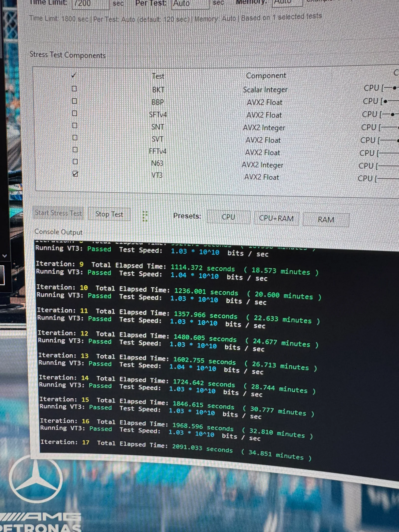Click the 1114.372 seconds value
The image size is (399, 532).
coord(203,268)
